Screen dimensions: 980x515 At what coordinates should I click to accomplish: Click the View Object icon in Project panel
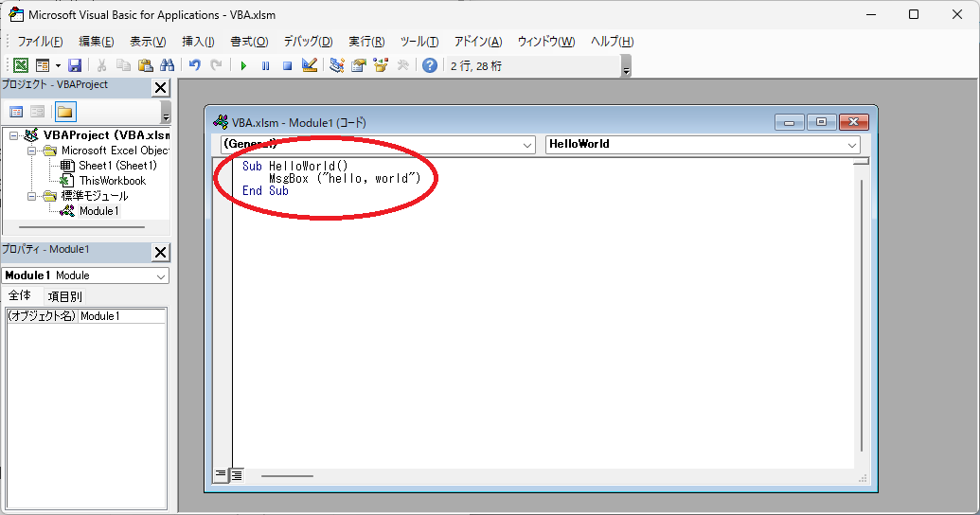click(38, 112)
